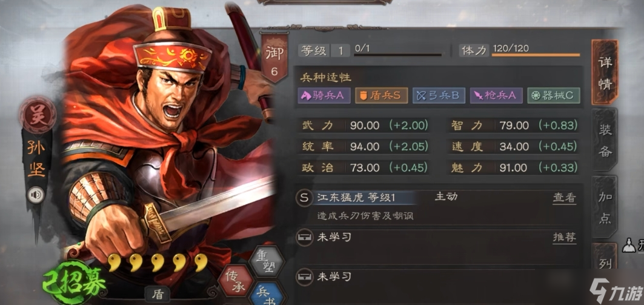This screenshot has height=305, width=644.
Task: Play Sun Jian's voice with the speaker icon
Action: pyautogui.click(x=35, y=195)
